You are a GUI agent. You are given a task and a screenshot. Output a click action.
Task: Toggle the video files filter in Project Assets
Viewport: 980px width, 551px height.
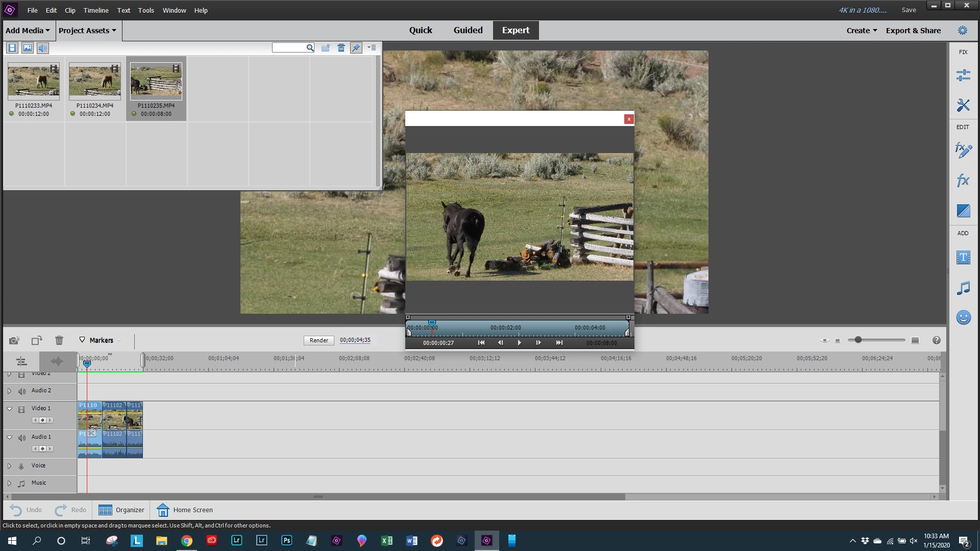coord(12,48)
